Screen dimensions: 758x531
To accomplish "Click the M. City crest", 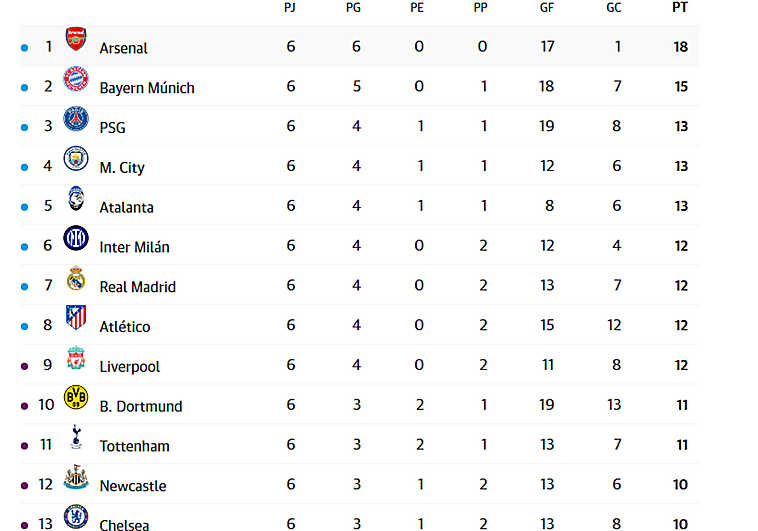I will [76, 160].
